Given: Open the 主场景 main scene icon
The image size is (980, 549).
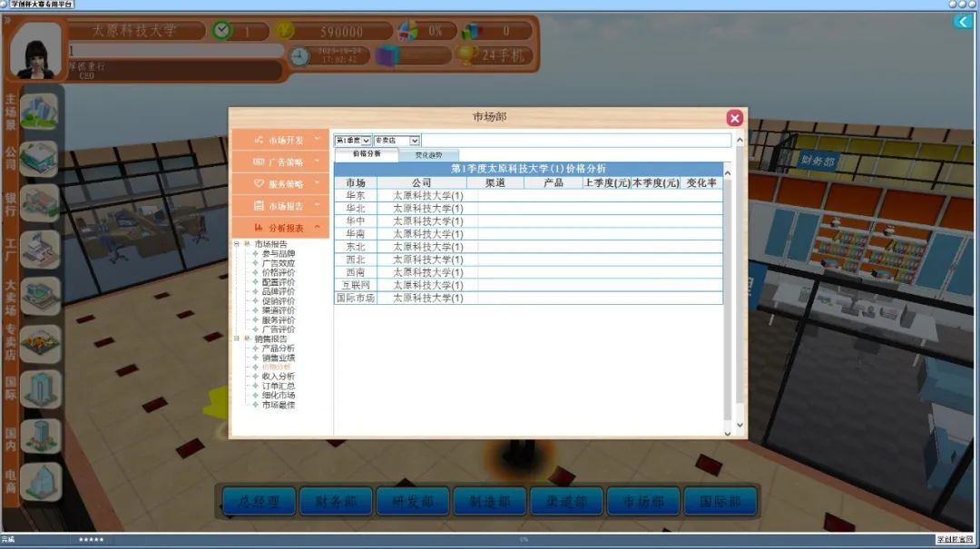Looking at the screenshot, I should point(39,112).
